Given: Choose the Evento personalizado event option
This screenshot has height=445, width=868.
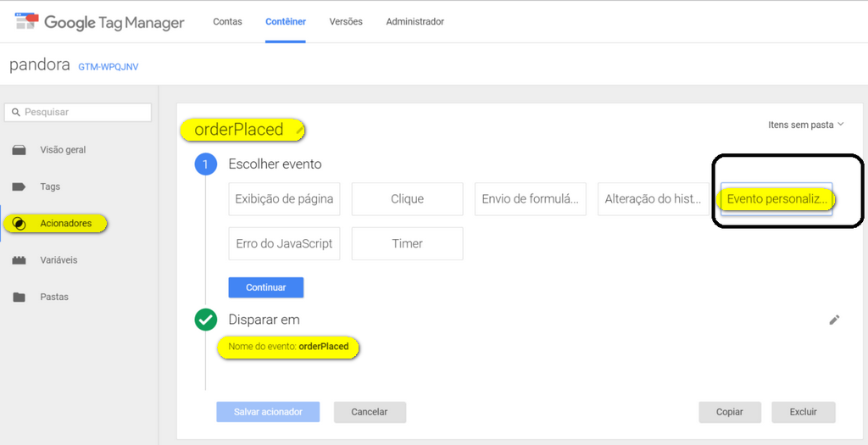Looking at the screenshot, I should (776, 199).
